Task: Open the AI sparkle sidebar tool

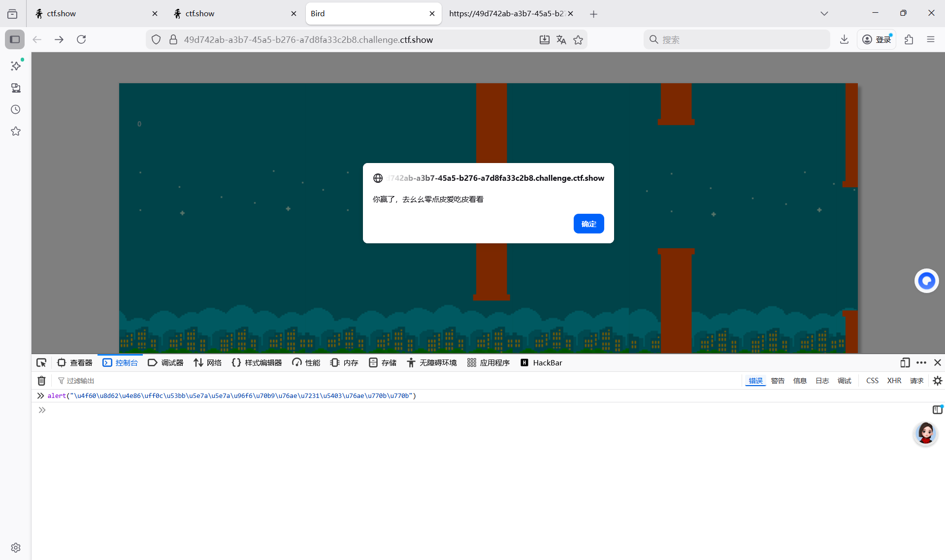Action: point(16,66)
